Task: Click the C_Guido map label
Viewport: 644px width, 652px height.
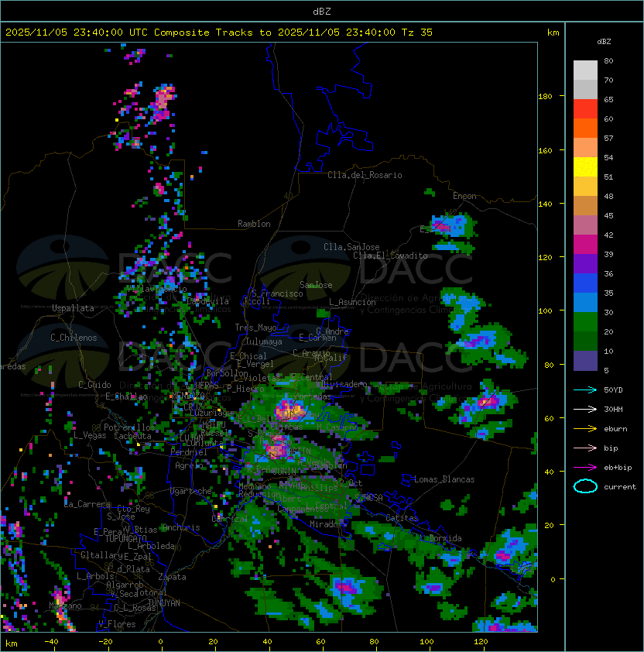Action: (x=94, y=385)
